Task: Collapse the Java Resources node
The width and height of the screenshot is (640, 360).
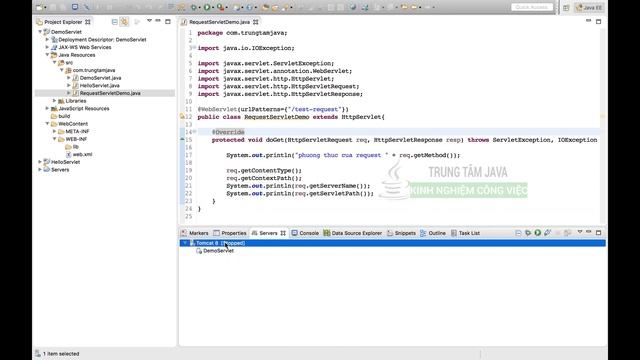Action: [47, 55]
